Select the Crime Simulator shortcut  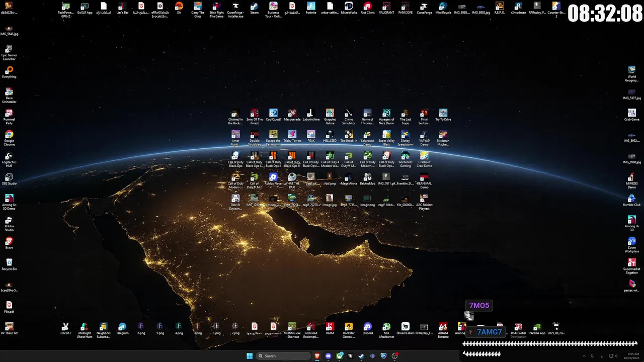(349, 117)
